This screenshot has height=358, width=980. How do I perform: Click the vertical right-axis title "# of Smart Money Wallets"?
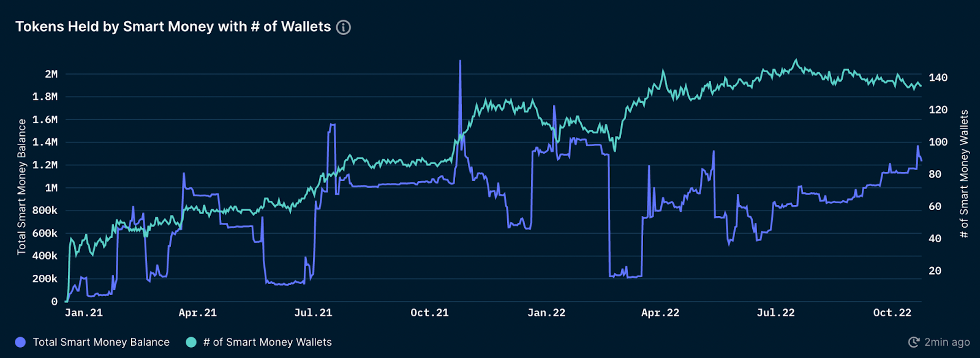pyautogui.click(x=964, y=174)
